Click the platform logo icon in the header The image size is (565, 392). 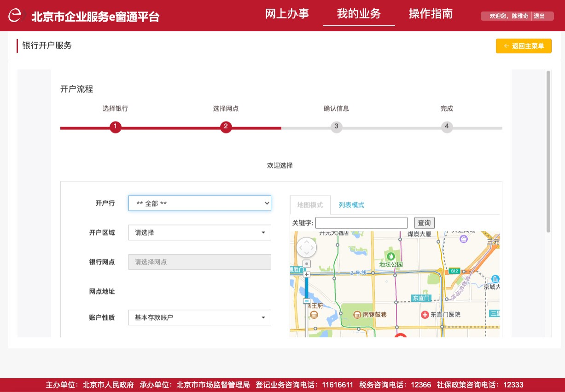click(x=15, y=16)
